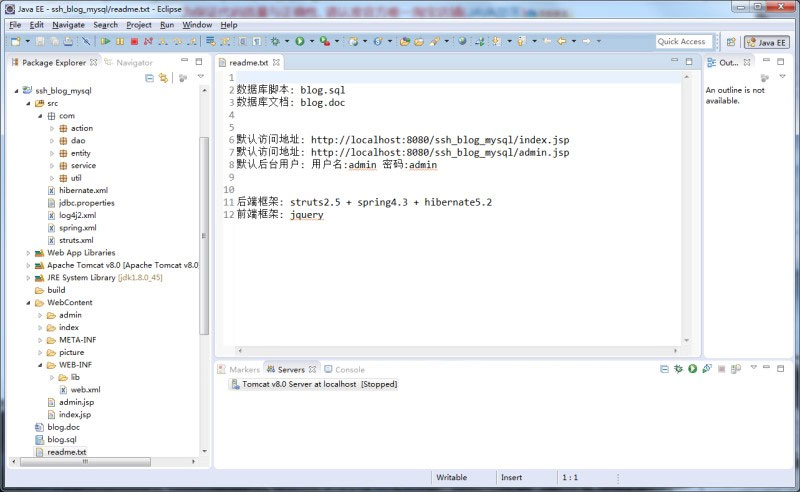Switch to the Navigator tab
The height and width of the screenshot is (492, 800).
click(129, 63)
